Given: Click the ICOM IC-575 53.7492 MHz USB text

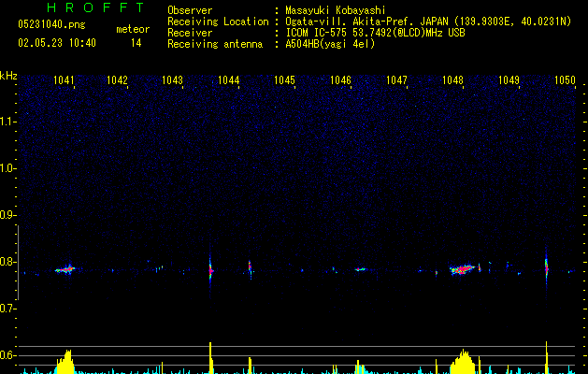Looking at the screenshot, I should click(x=375, y=33).
